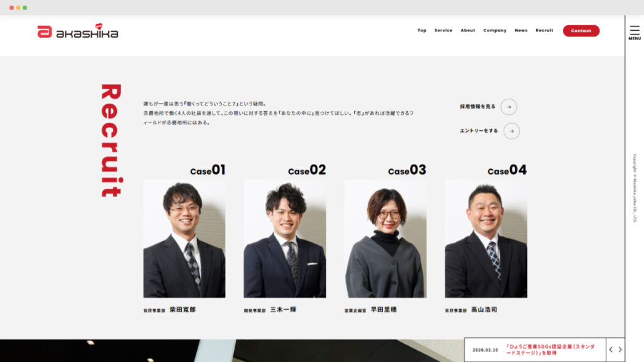This screenshot has height=362, width=644.
Task: Click the Akashika logo
Action: [x=77, y=31]
